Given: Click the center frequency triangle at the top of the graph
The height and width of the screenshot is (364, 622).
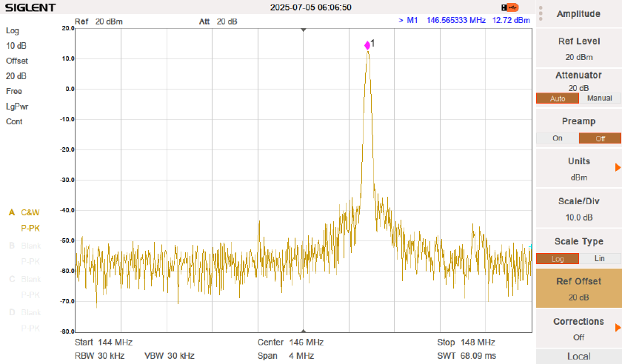Looking at the screenshot, I should (303, 30).
